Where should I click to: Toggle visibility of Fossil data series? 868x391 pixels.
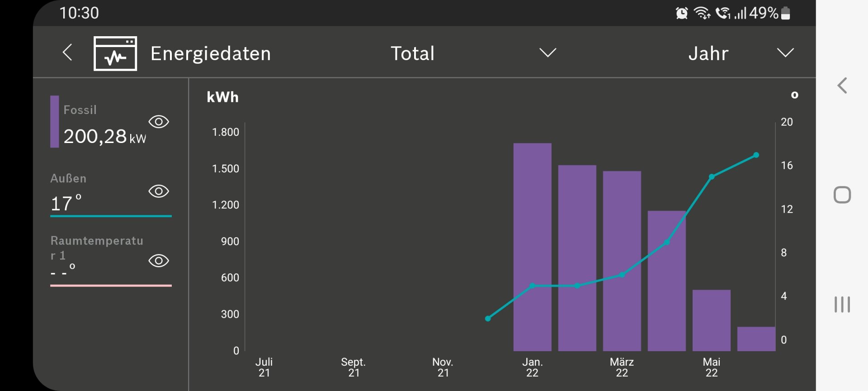click(159, 122)
